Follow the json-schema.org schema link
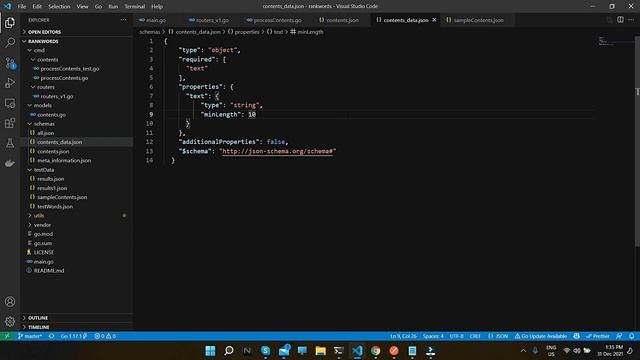 (278, 151)
